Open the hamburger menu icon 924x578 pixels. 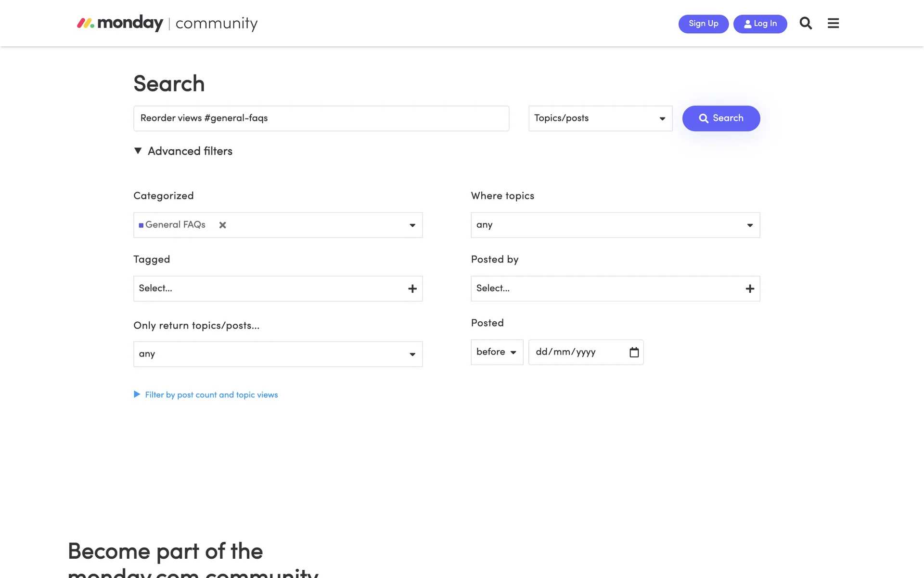[x=833, y=23]
